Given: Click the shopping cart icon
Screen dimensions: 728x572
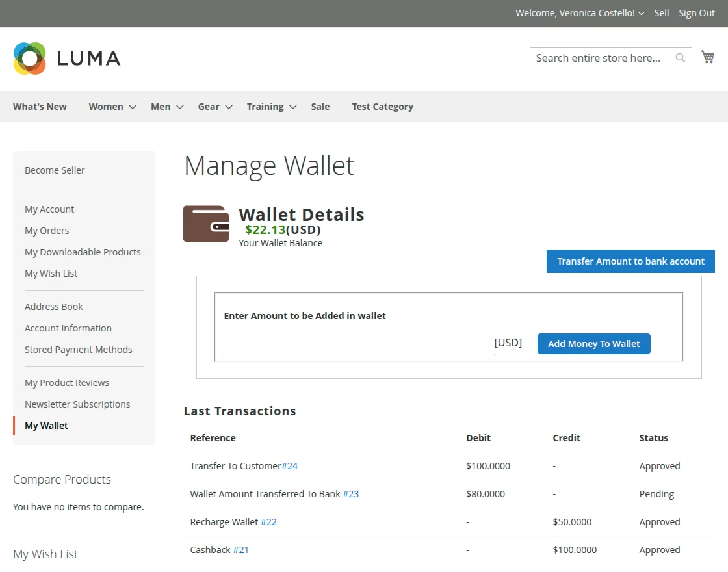Looking at the screenshot, I should tap(708, 57).
